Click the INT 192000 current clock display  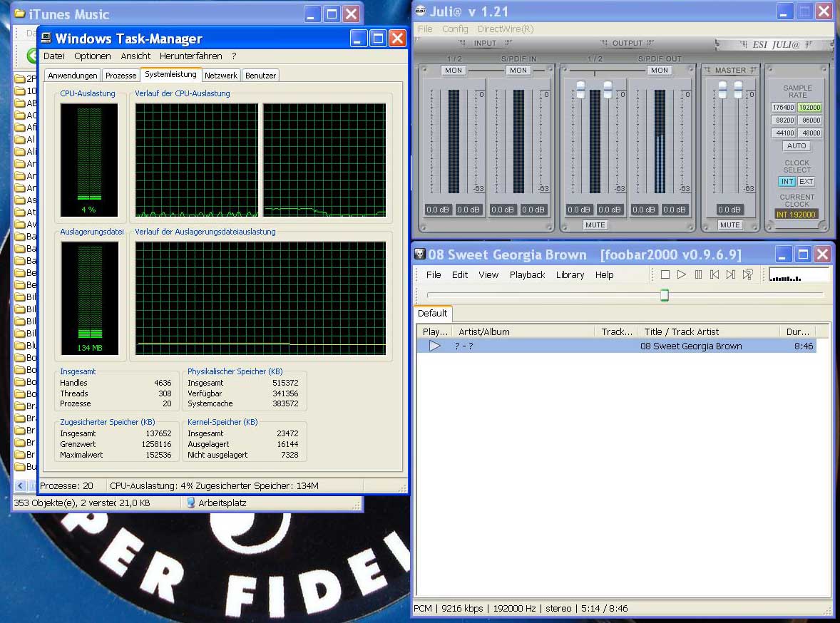pos(796,215)
